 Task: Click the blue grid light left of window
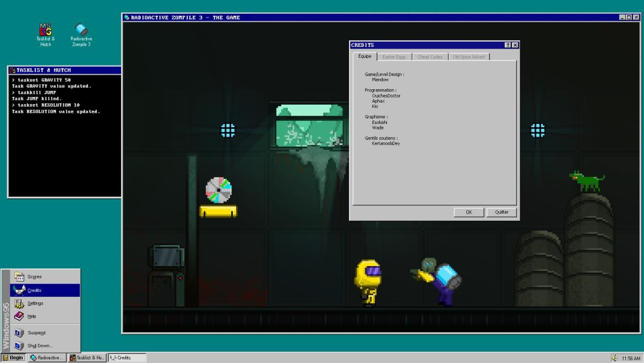[228, 131]
